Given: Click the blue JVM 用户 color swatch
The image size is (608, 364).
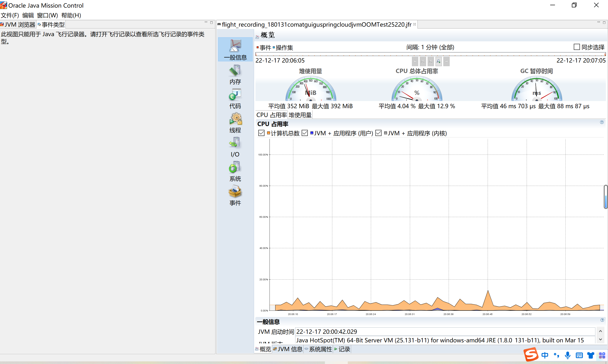Looking at the screenshot, I should (312, 133).
